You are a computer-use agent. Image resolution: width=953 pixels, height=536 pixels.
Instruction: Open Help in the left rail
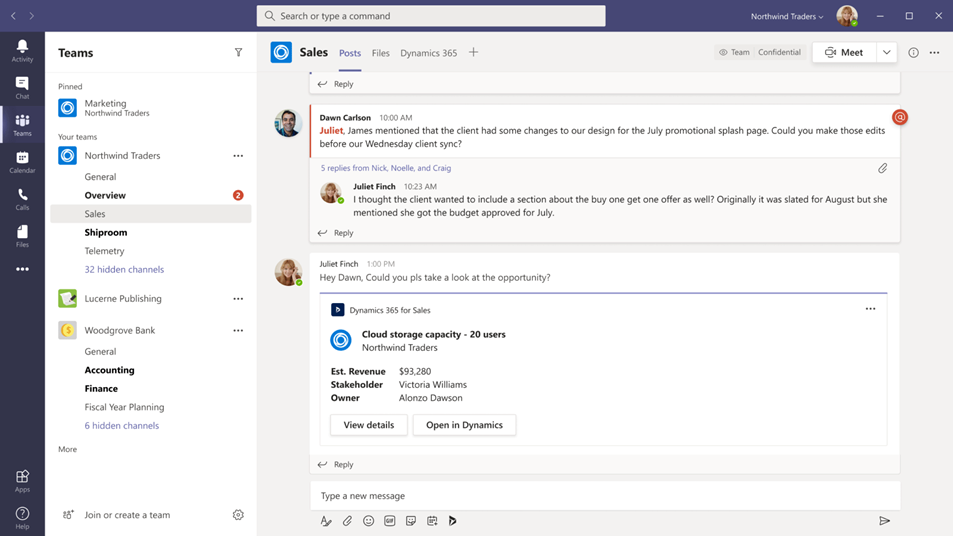(x=22, y=518)
